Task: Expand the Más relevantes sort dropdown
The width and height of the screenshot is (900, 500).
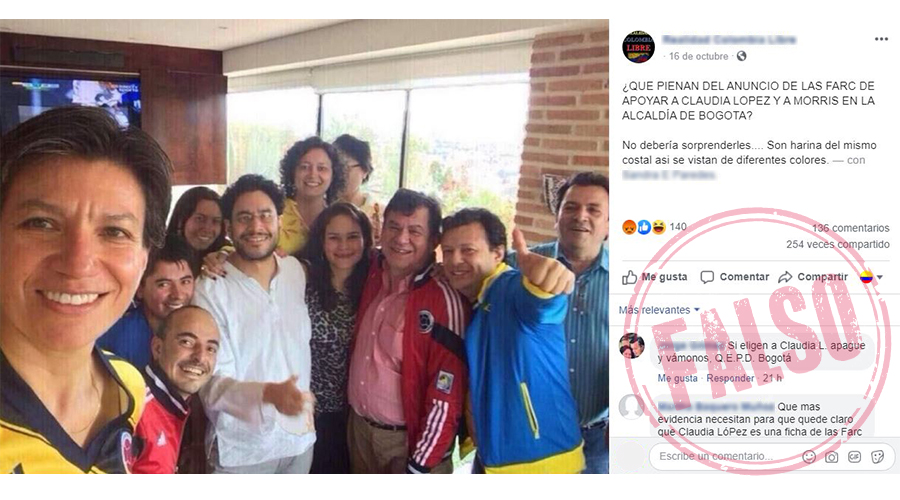Action: (x=659, y=310)
